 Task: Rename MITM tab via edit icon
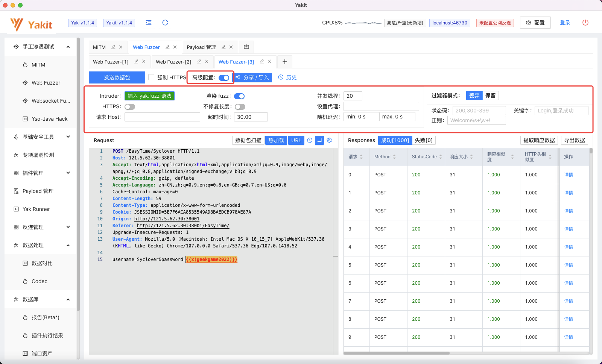[113, 47]
